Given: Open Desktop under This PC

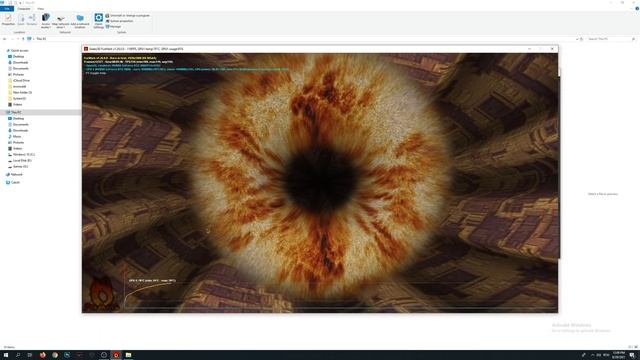Looking at the screenshot, I should tap(16, 118).
